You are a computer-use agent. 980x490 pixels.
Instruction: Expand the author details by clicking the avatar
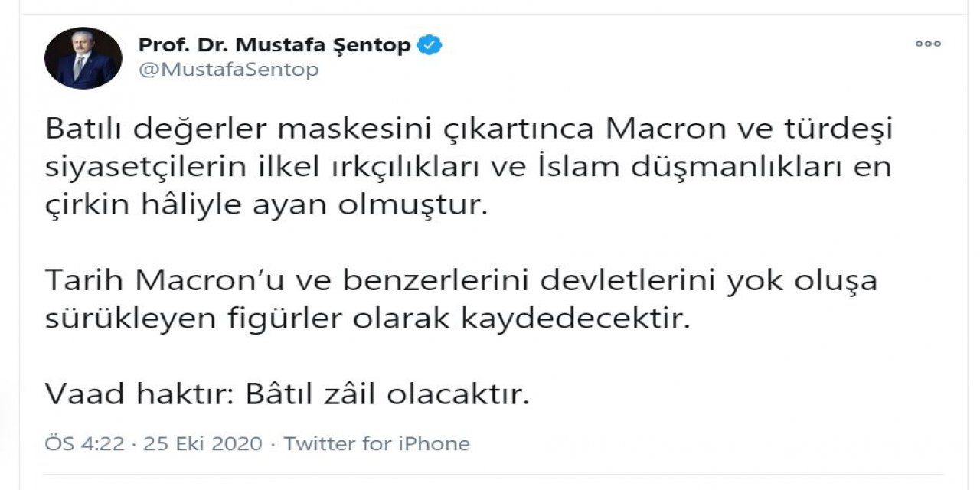[x=83, y=57]
